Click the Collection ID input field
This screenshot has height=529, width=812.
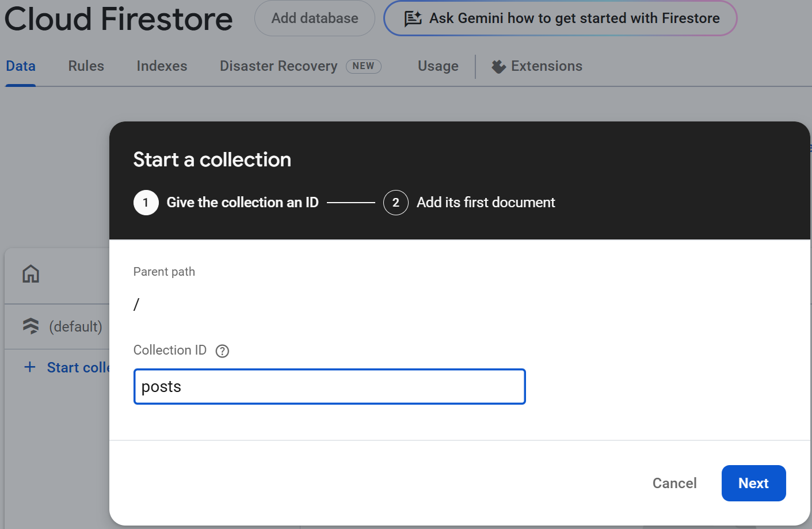330,387
